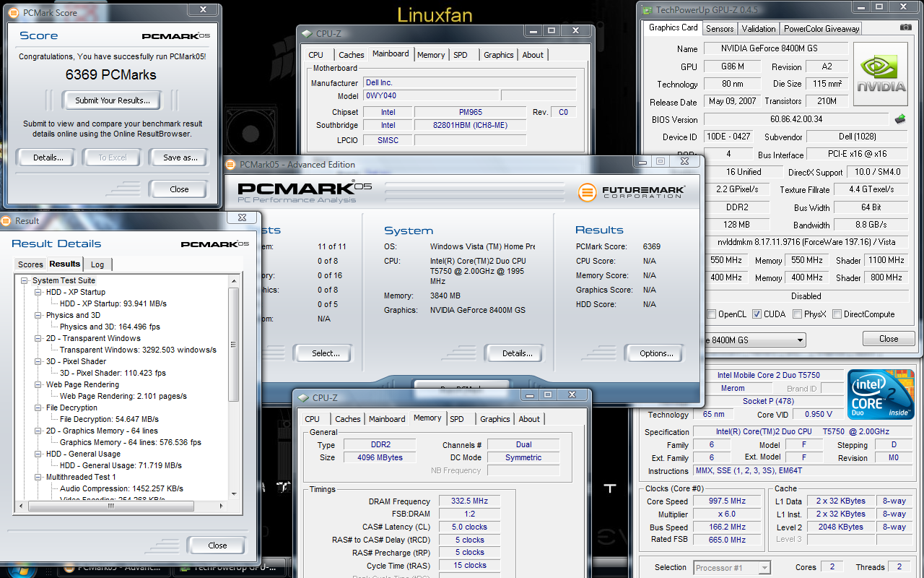The width and height of the screenshot is (924, 578).
Task: Select 'Web Page Rendering: 2.101 pages/s' row
Action: tap(123, 396)
